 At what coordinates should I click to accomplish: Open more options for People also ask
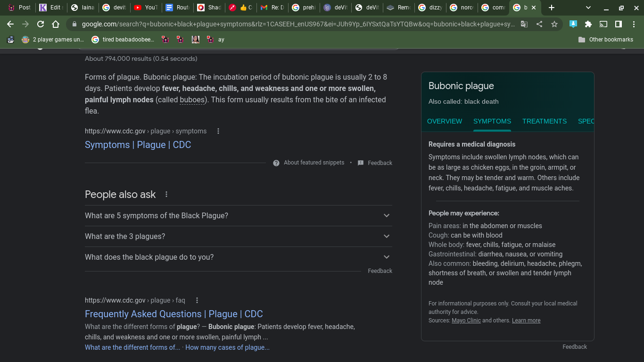[166, 194]
